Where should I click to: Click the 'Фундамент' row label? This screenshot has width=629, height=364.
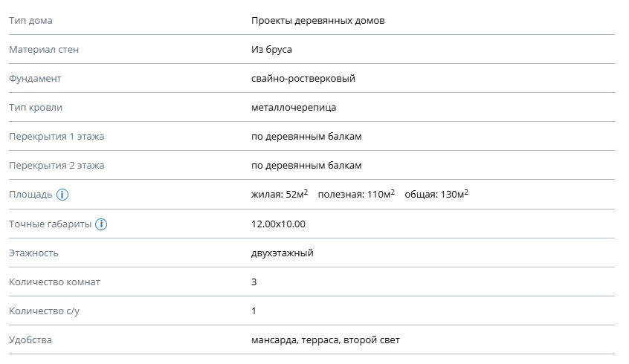point(35,79)
